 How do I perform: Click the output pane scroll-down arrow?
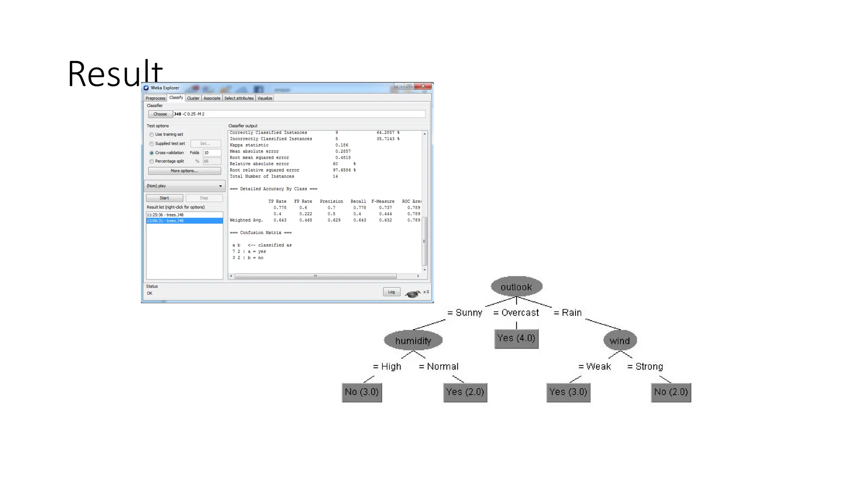424,270
